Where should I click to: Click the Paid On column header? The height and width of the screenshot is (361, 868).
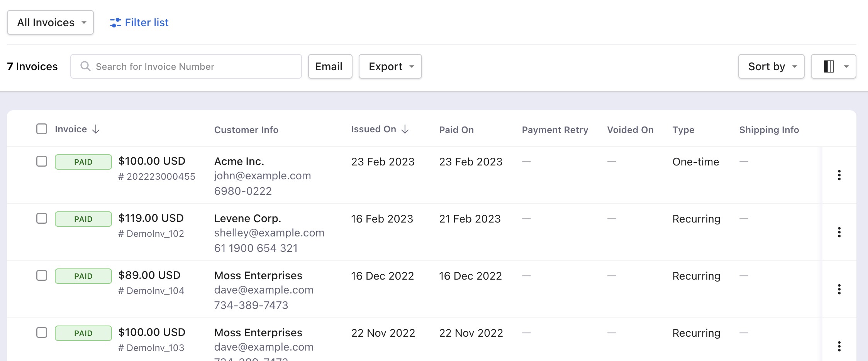[x=456, y=130]
